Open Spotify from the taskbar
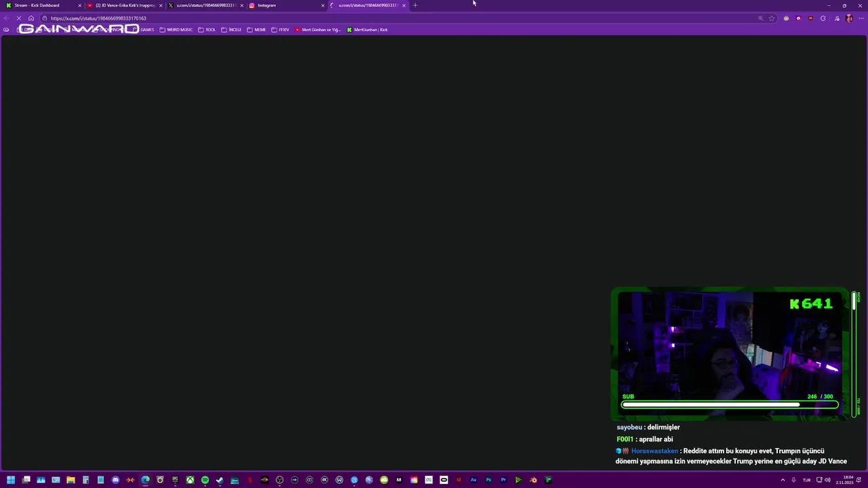This screenshot has height=488, width=868. [205, 480]
